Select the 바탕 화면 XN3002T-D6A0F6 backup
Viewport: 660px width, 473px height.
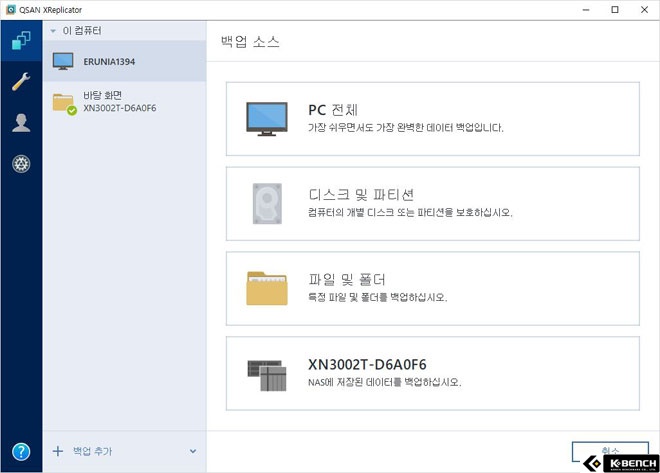[125, 102]
